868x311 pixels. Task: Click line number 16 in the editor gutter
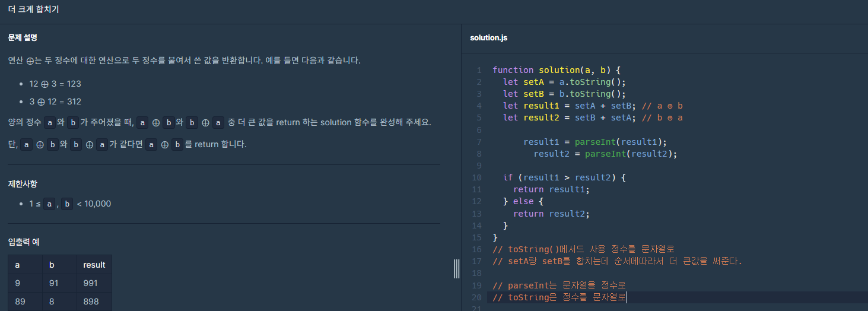point(477,249)
